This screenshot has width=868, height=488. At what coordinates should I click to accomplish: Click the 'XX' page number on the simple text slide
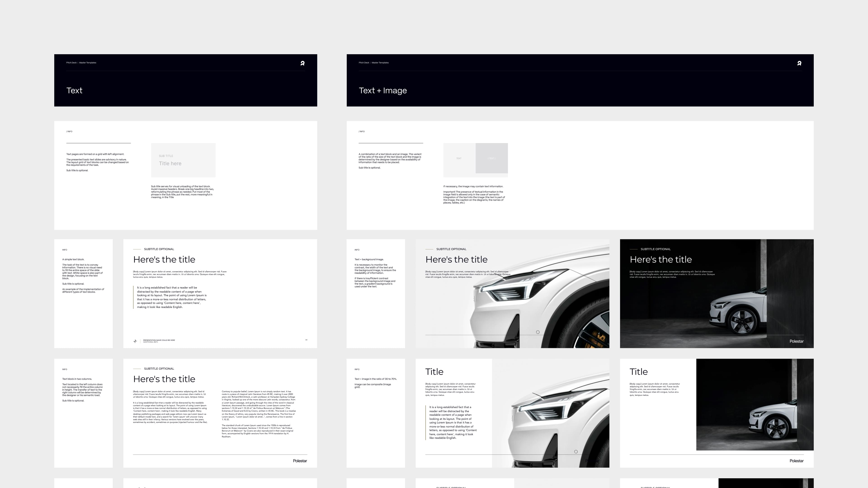click(x=306, y=340)
